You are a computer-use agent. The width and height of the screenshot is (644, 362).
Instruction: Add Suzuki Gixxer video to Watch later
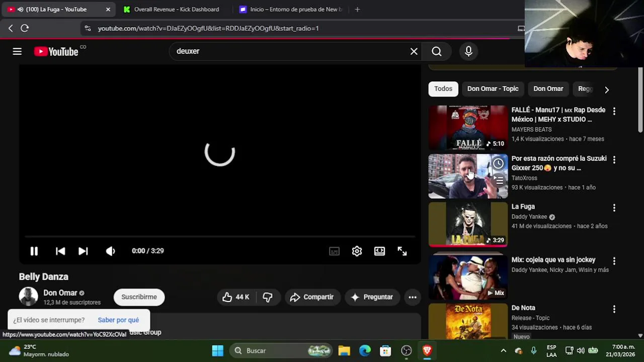point(498,163)
